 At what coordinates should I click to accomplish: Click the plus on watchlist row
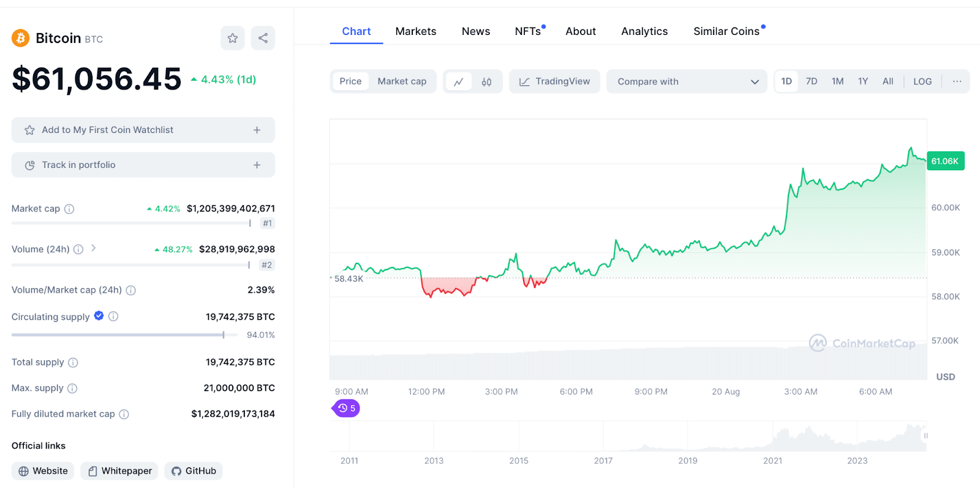(x=257, y=130)
